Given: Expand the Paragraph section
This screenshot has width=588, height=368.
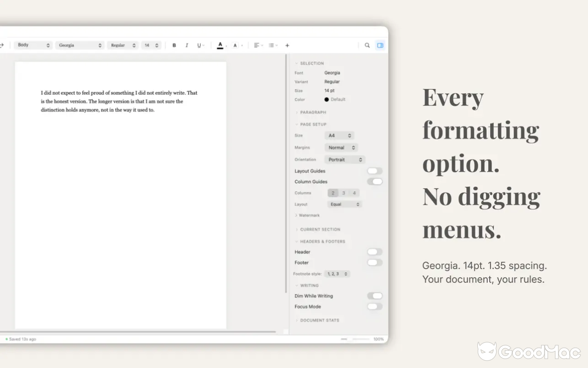Looking at the screenshot, I should pyautogui.click(x=311, y=112).
